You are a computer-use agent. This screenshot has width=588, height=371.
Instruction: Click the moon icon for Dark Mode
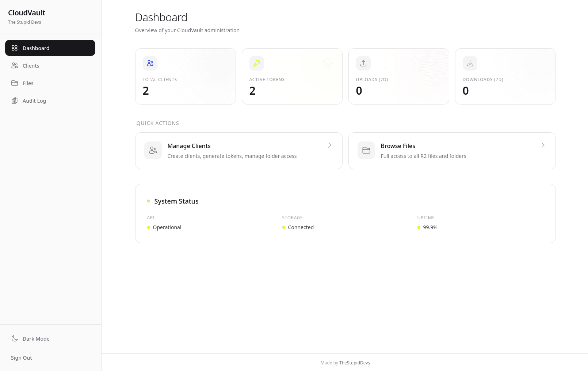pyautogui.click(x=15, y=338)
